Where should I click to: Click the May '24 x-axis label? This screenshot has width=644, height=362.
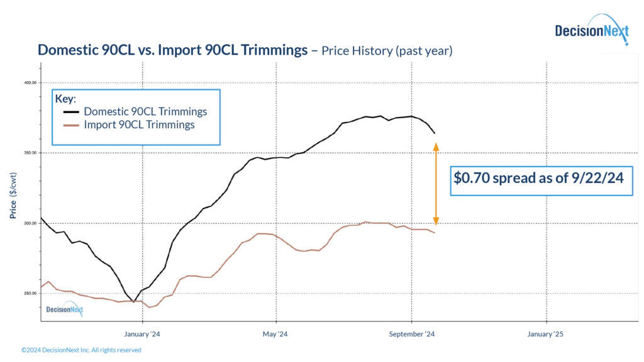click(277, 334)
